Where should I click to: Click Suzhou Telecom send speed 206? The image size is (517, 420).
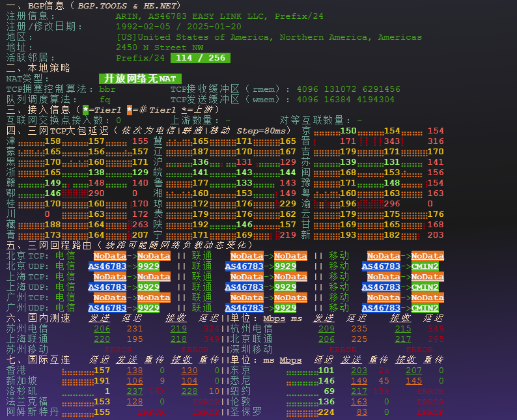102,329
